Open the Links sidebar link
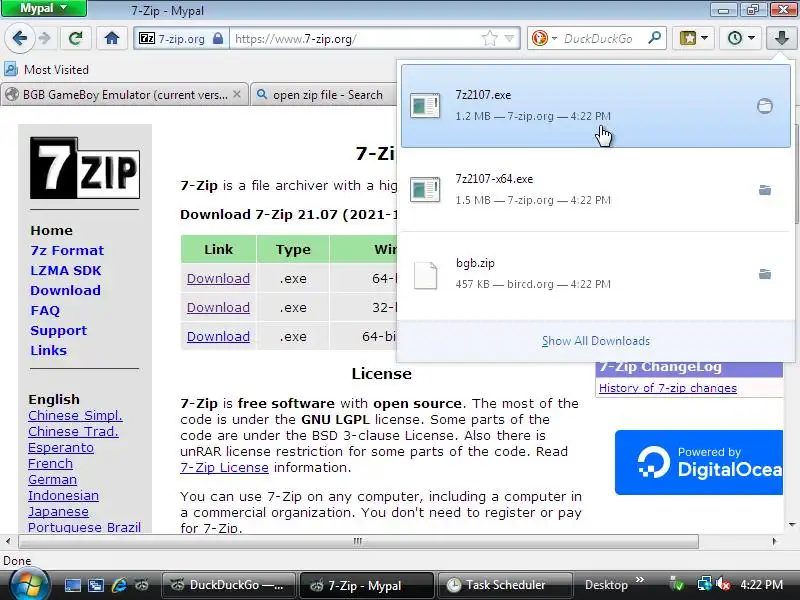Image resolution: width=800 pixels, height=600 pixels. tap(48, 351)
